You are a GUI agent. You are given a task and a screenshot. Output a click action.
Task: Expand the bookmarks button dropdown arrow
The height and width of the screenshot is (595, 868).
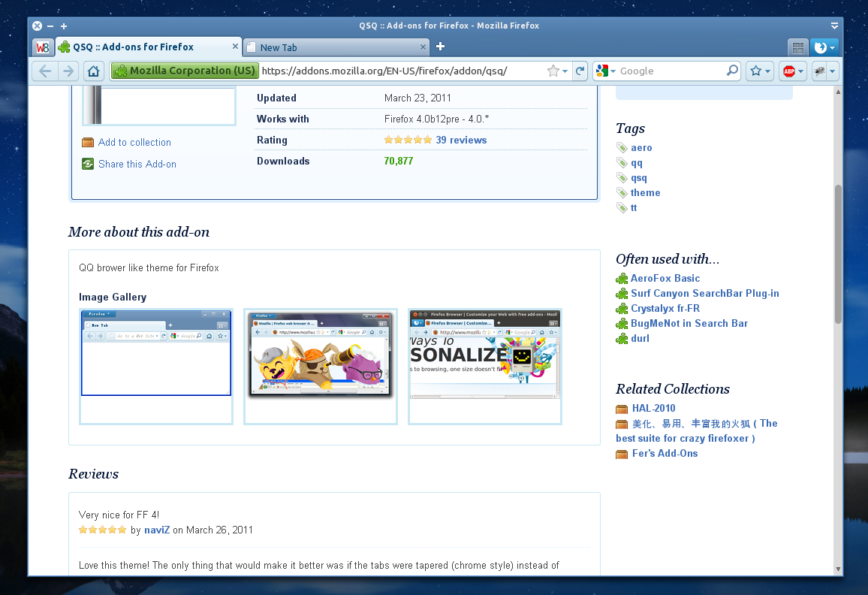click(x=768, y=71)
